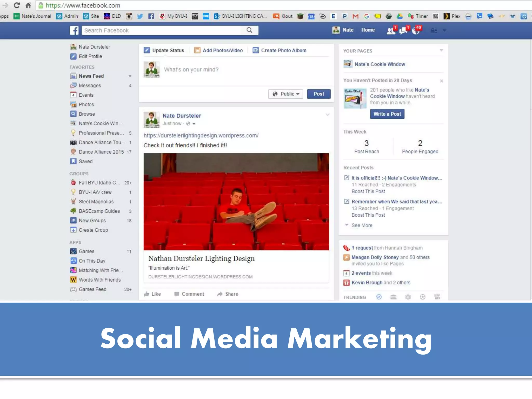Select top trends icon
The width and height of the screenshot is (532, 399).
click(x=379, y=297)
